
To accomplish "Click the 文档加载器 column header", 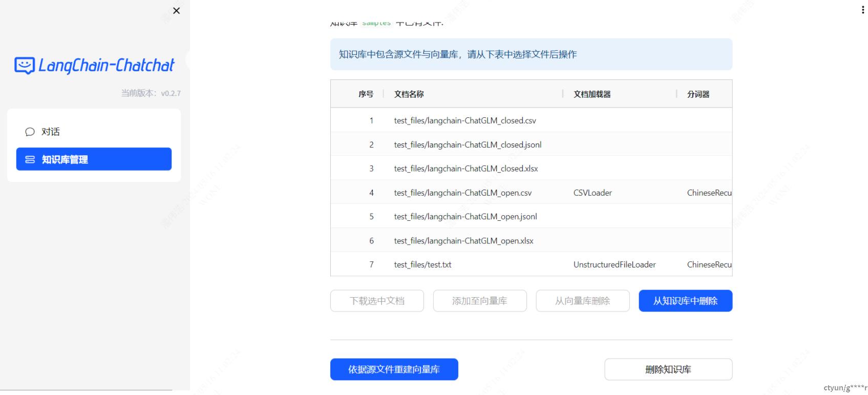I will (592, 94).
